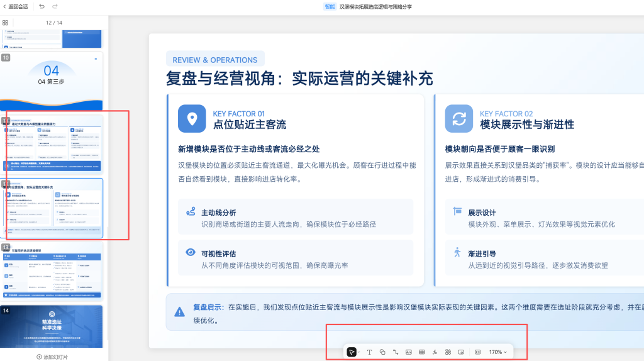Click the undo arrow icon

tap(42, 6)
